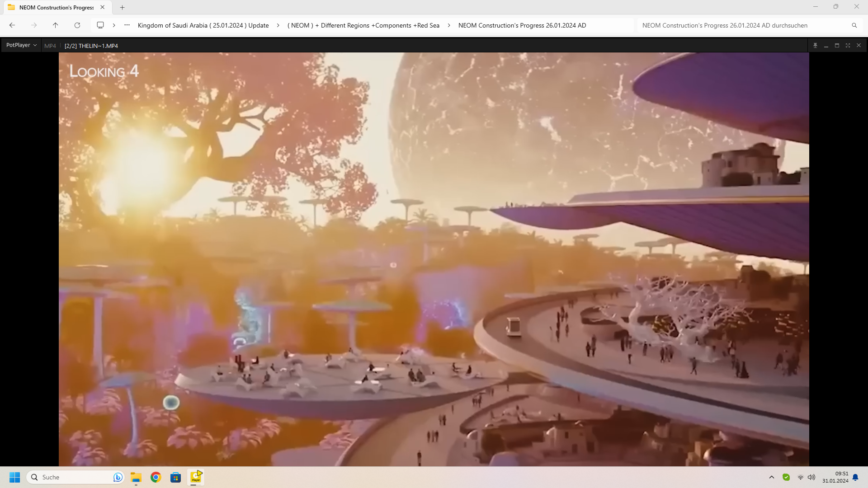Restore down the File Explorer window

pyautogui.click(x=836, y=7)
